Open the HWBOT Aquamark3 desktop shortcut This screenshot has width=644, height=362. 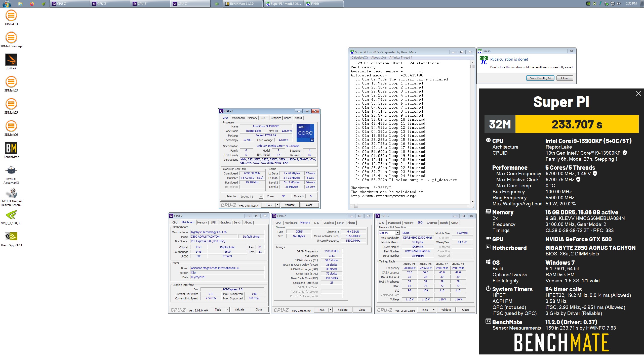[x=11, y=175]
